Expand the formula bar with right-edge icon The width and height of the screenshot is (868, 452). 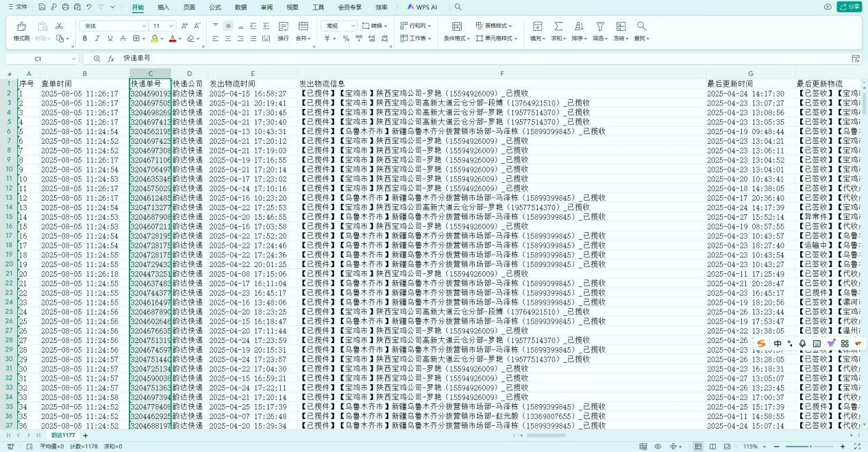click(x=856, y=59)
